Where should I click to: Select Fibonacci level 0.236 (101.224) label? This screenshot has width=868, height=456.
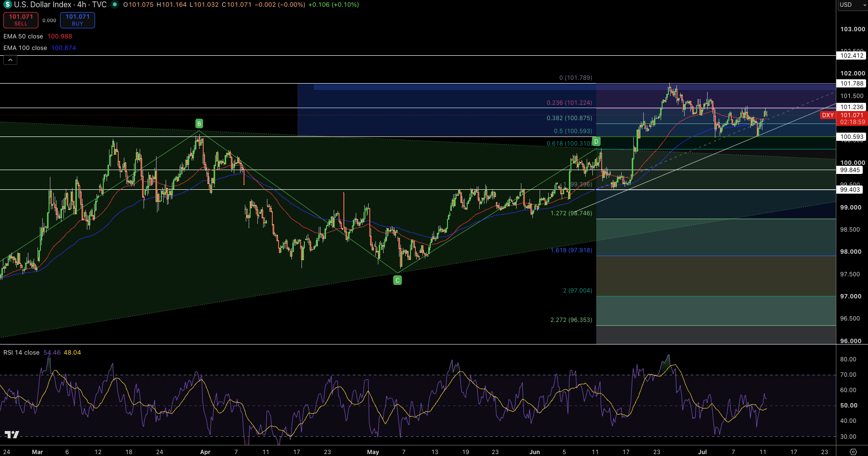click(x=569, y=103)
